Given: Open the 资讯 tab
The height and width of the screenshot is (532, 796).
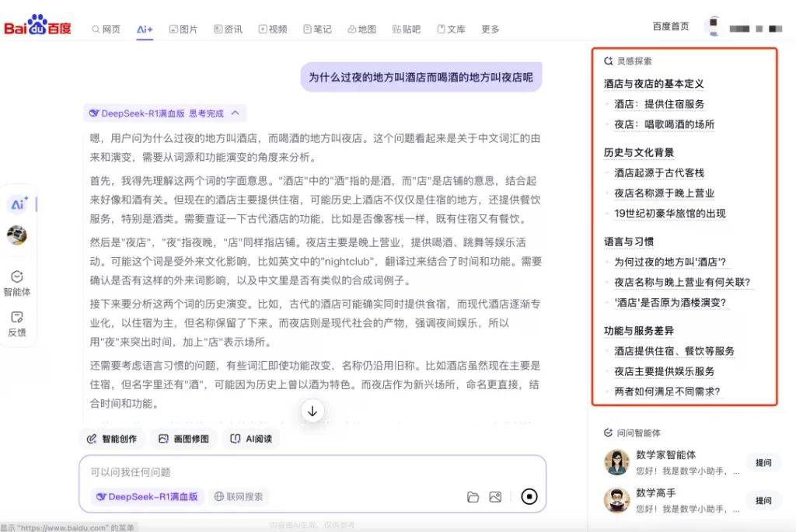Looking at the screenshot, I should point(228,30).
